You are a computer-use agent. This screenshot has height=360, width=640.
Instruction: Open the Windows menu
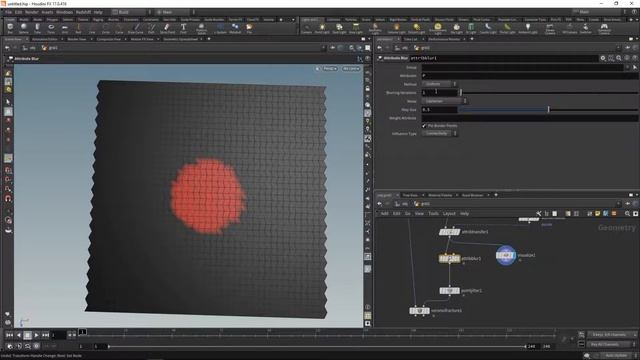pos(64,12)
